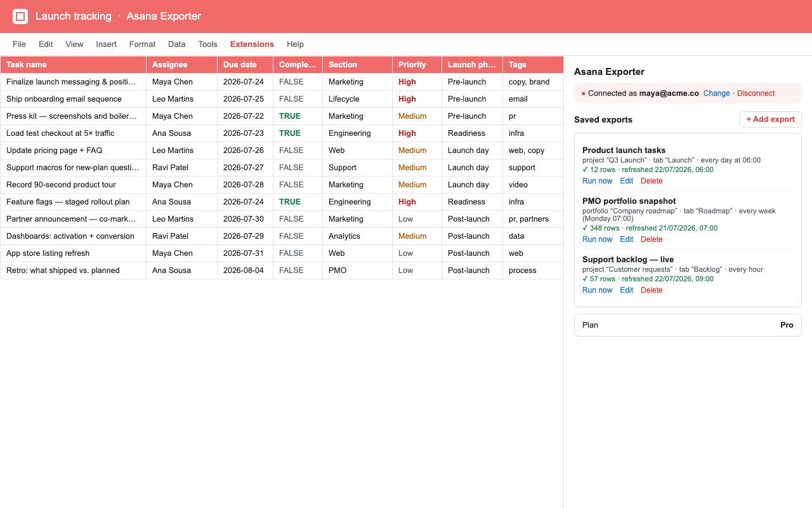Click the 'pr, partners' tags cell

pos(533,219)
